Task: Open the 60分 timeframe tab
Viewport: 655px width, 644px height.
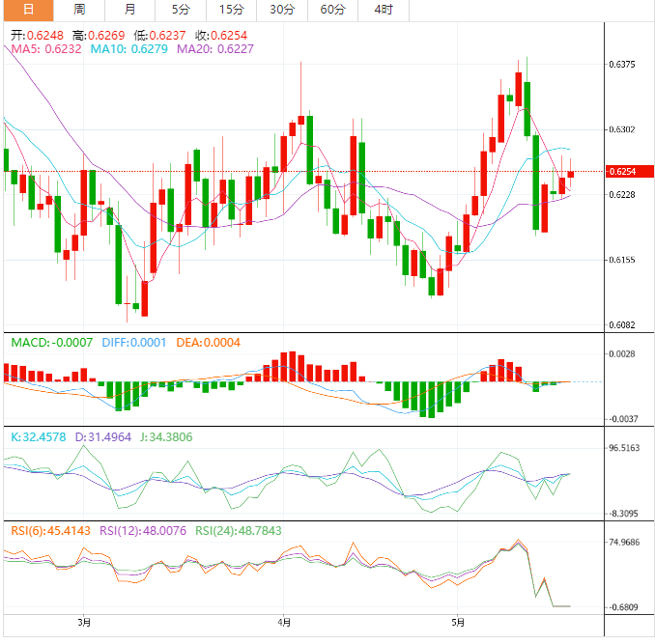Action: (x=333, y=10)
